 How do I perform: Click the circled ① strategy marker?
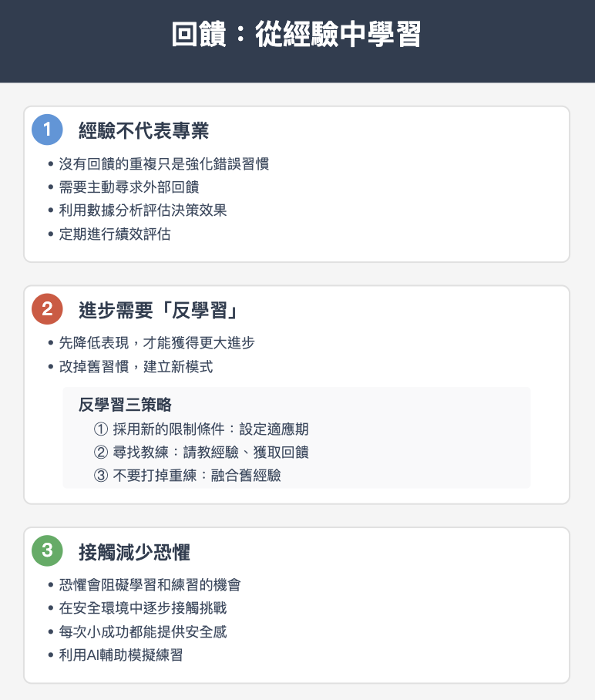coord(101,429)
